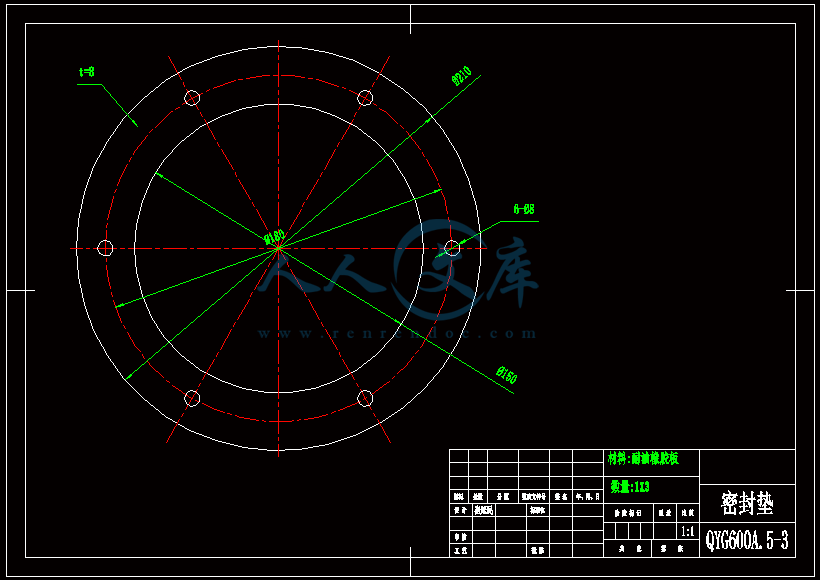Select the "6-Ø8" hole callout text
820x580 pixels.
tap(524, 209)
